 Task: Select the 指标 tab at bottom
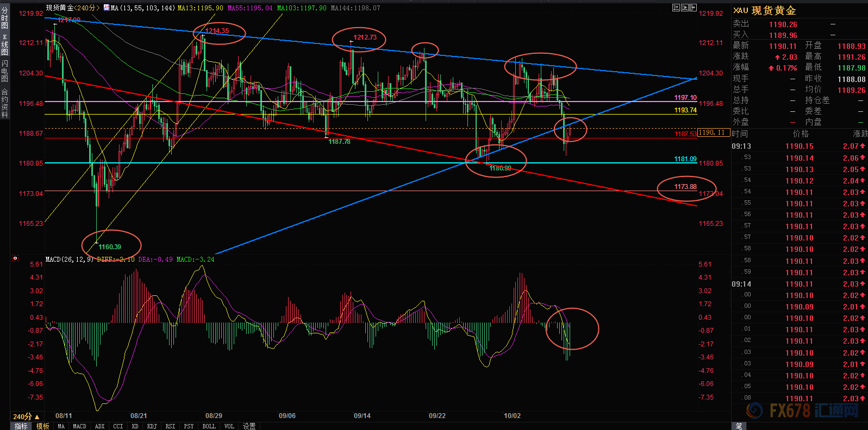coord(21,426)
